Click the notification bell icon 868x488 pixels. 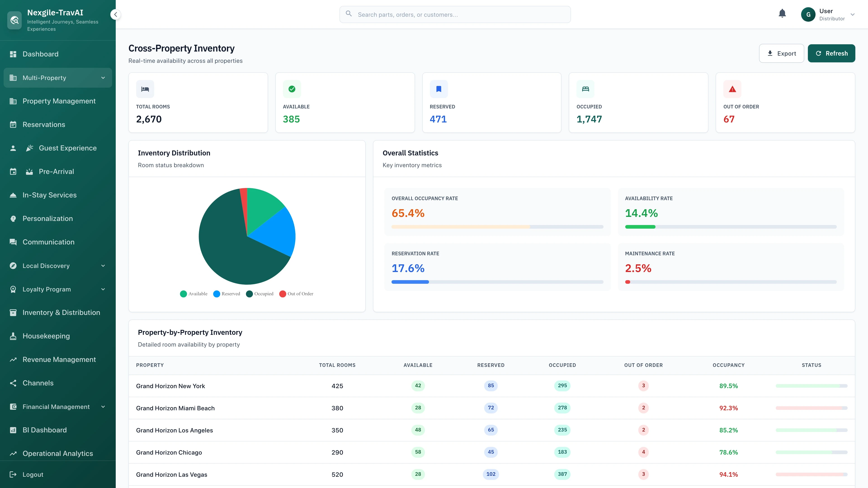(782, 14)
